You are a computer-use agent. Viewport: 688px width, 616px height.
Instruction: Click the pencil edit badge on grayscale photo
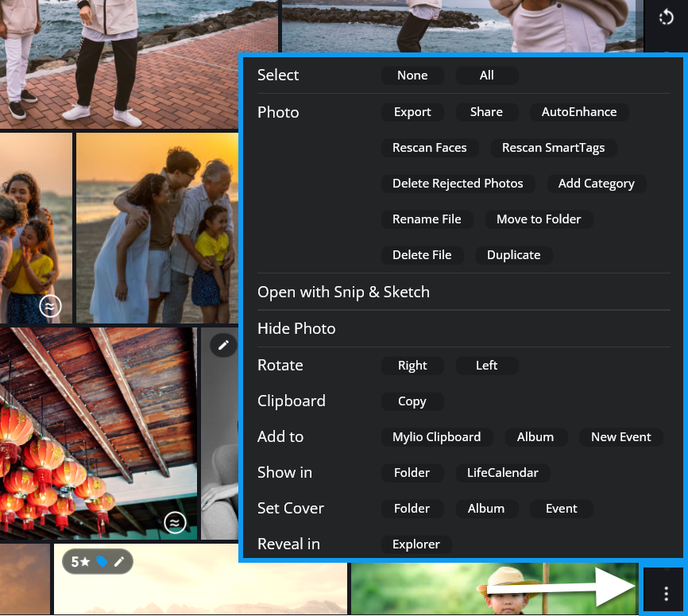click(x=223, y=345)
